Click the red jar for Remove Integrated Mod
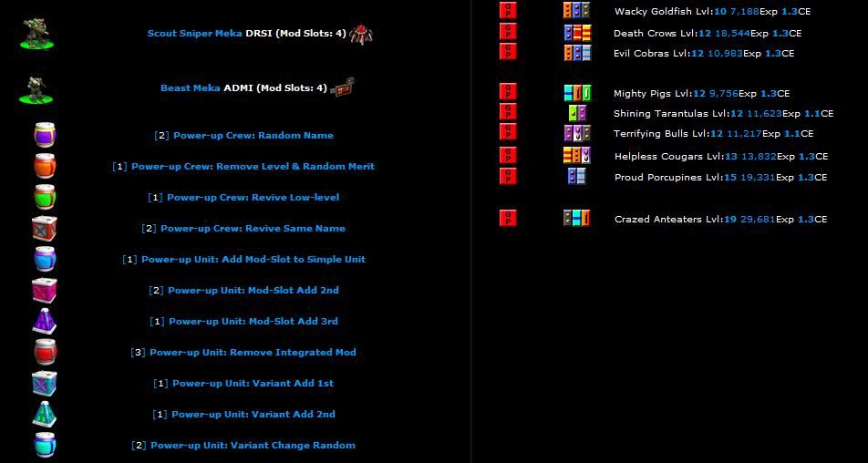Image resolution: width=868 pixels, height=463 pixels. pos(45,352)
